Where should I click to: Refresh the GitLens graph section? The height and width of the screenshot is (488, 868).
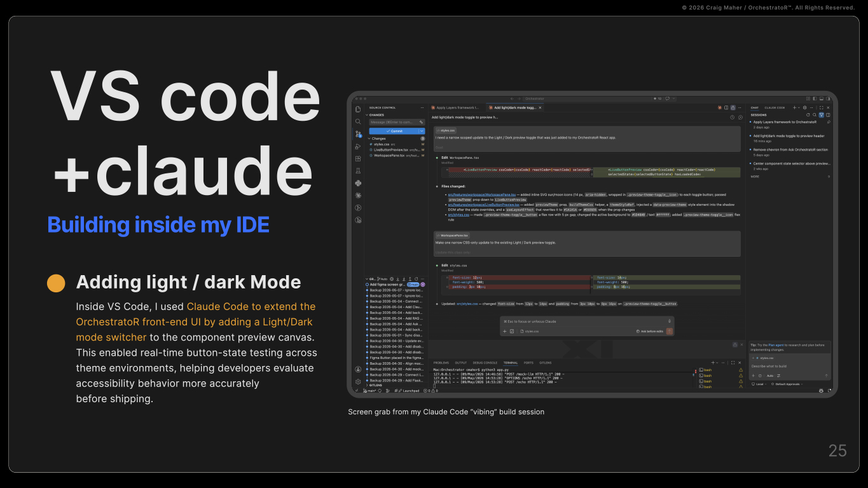click(417, 279)
